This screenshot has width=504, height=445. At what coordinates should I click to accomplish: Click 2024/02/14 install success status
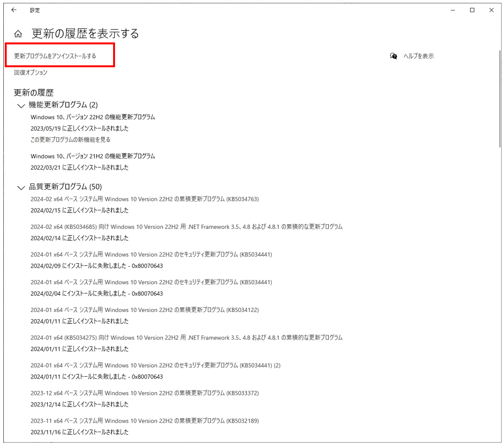[79, 238]
